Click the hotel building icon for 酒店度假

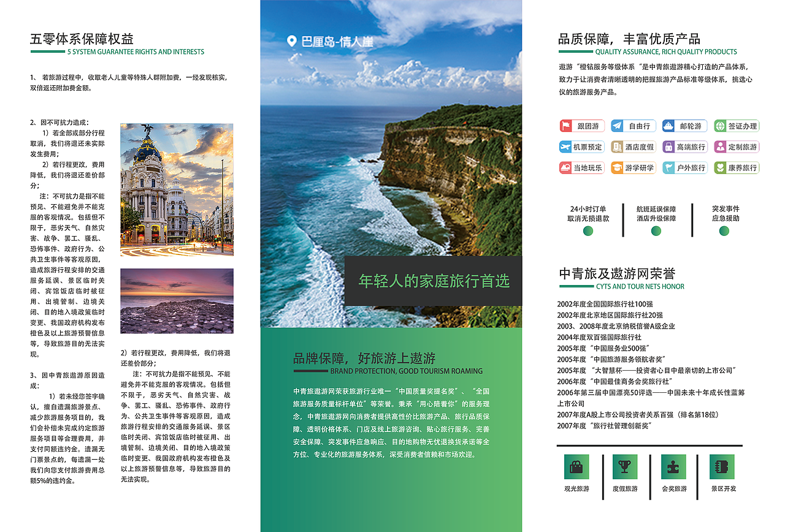(617, 146)
